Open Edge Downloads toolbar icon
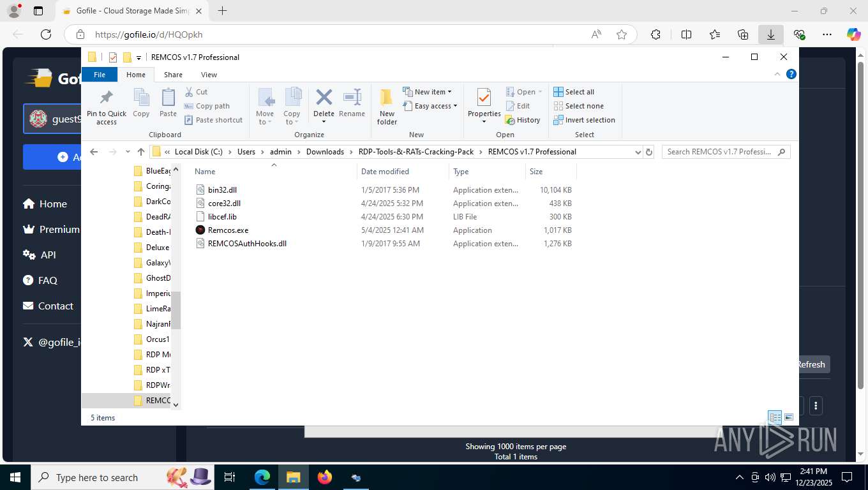868x490 pixels. click(x=771, y=34)
